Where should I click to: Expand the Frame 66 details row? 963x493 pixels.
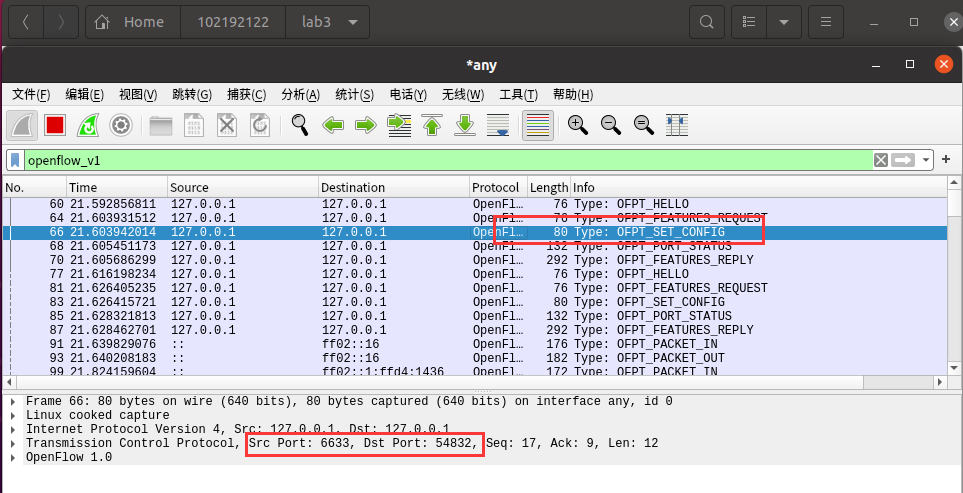pyautogui.click(x=14, y=402)
